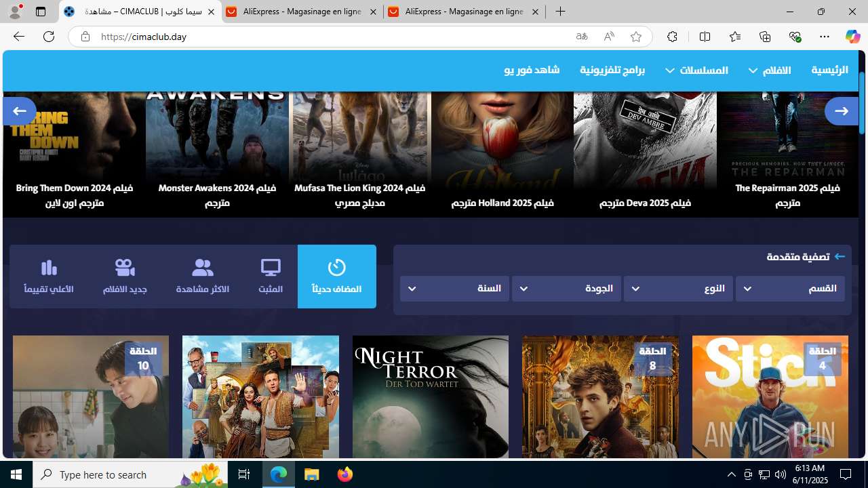Open شاهد فور يو menu item
This screenshot has height=488, width=868.
pyautogui.click(x=532, y=70)
